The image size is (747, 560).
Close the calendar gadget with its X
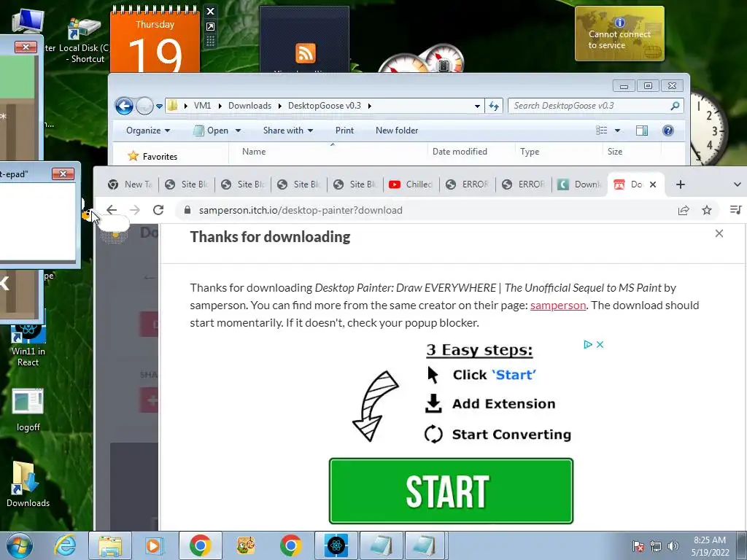210,11
